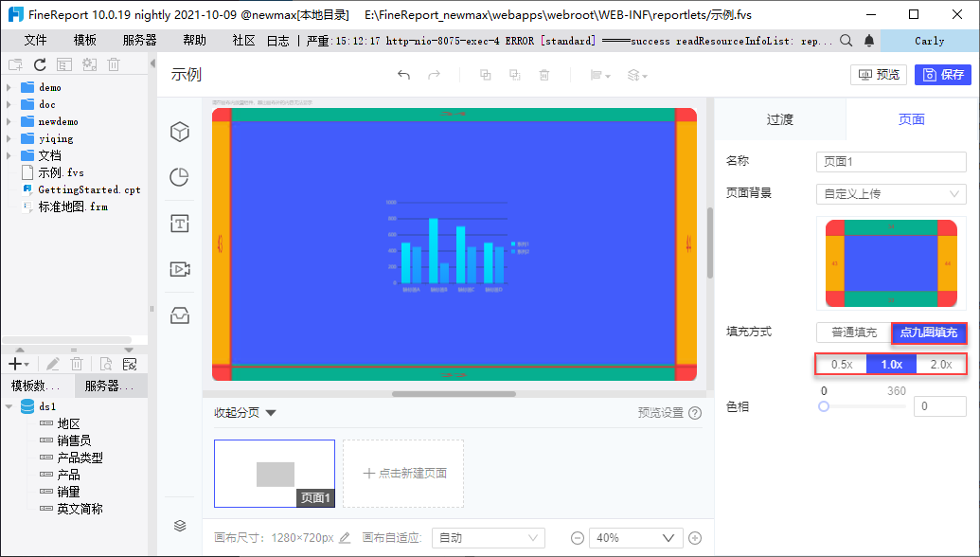Viewport: 980px width, 557px height.
Task: Click the 色相 hue slider handle
Action: 824,407
